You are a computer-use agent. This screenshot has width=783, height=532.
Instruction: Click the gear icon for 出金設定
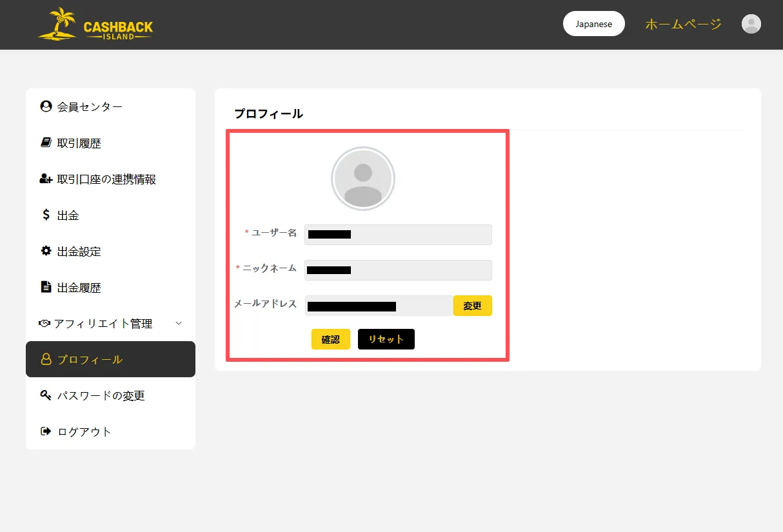point(46,251)
